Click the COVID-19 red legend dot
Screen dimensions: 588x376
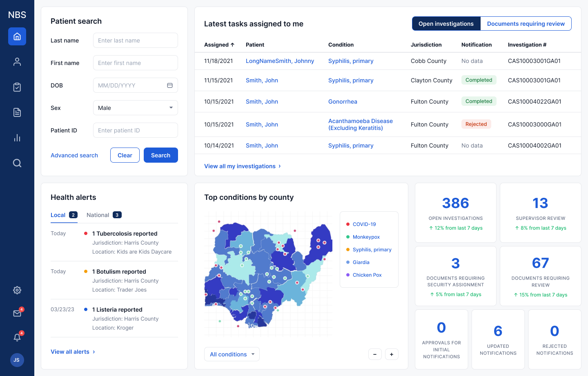pos(348,224)
